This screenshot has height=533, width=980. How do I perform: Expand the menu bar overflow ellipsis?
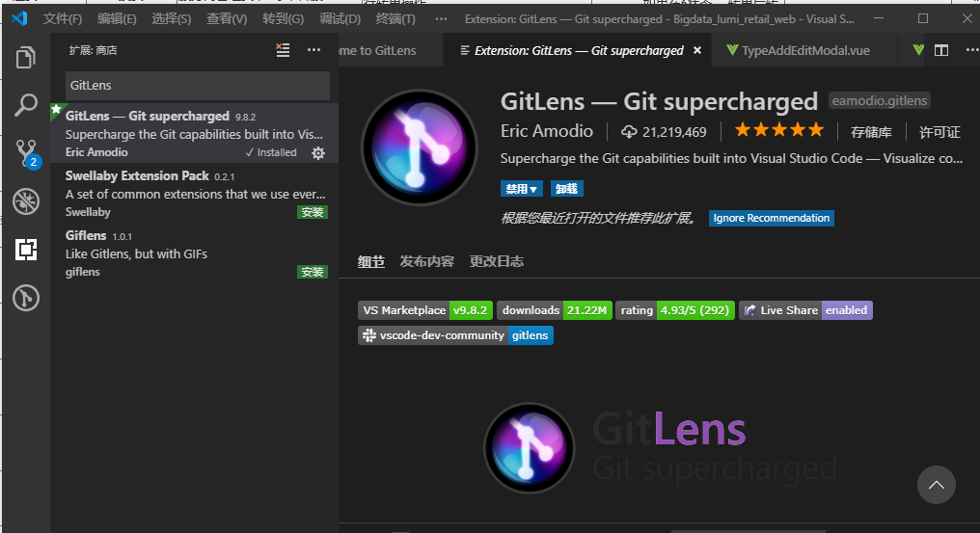pyautogui.click(x=441, y=18)
